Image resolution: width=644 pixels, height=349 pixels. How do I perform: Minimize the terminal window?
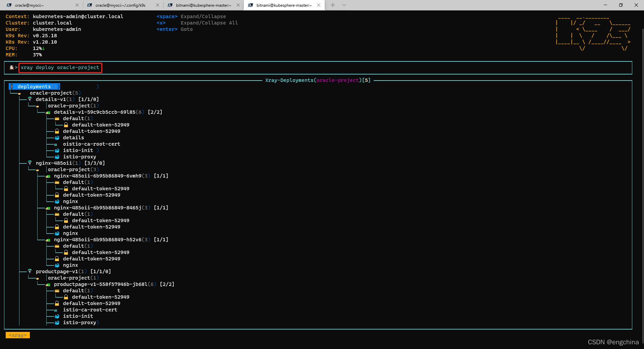tap(605, 5)
